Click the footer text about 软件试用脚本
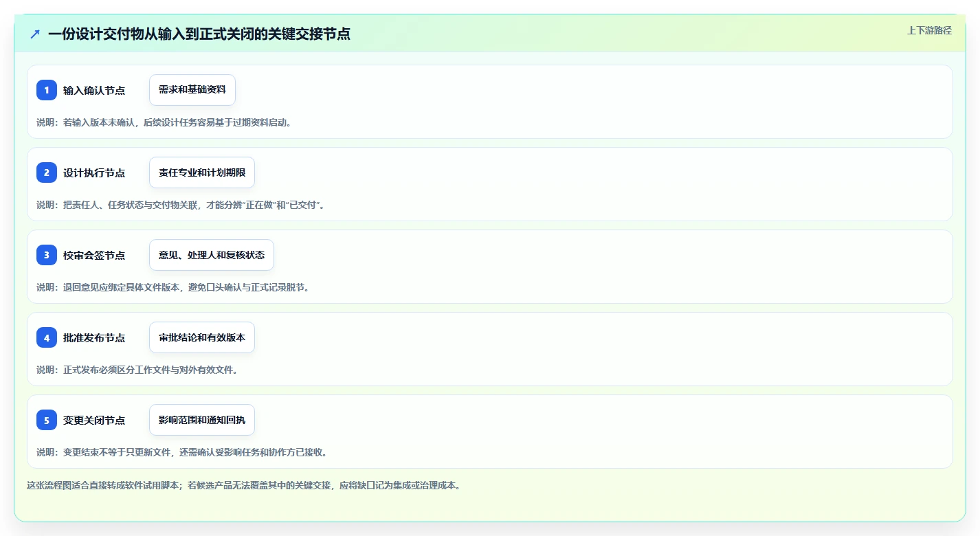Image resolution: width=980 pixels, height=536 pixels. (244, 485)
